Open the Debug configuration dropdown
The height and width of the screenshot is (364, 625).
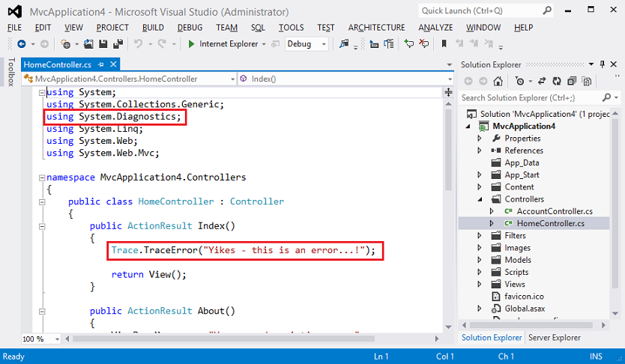tap(307, 43)
